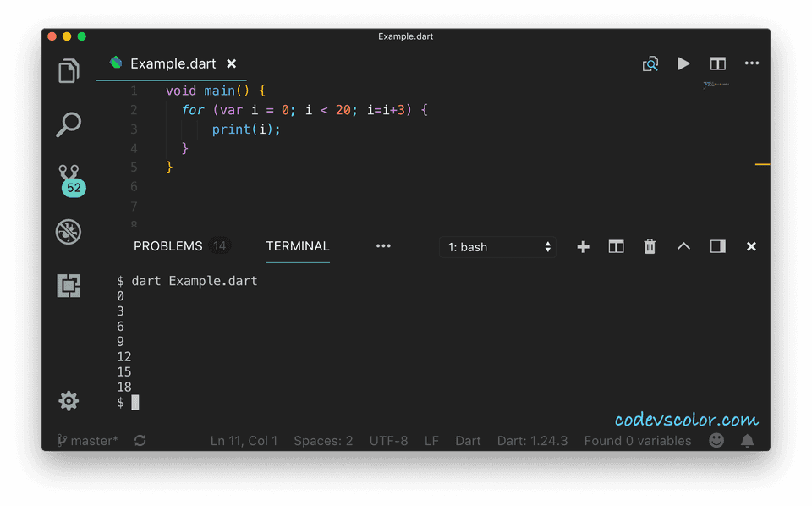Viewport: 812px width, 506px height.
Task: Open the '1: bash' terminal selector
Action: tap(497, 246)
